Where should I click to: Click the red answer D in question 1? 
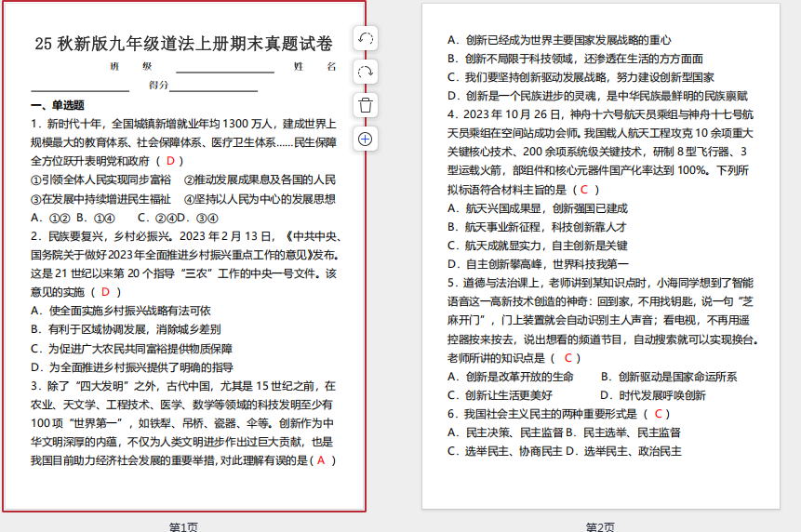pos(169,161)
